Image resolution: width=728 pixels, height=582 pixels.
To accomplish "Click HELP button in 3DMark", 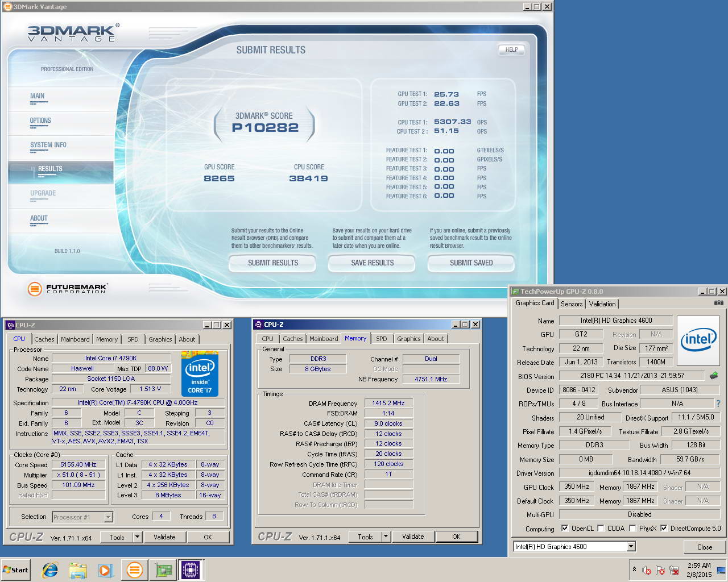I will 511,49.
